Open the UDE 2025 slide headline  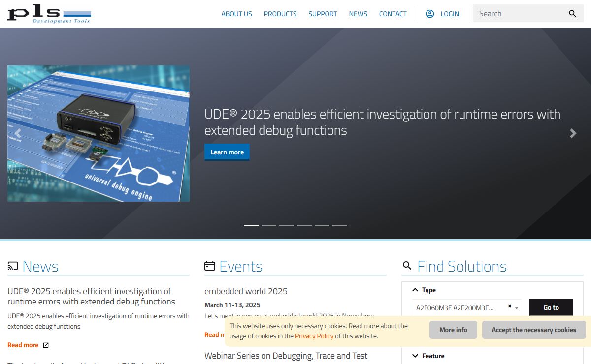[x=382, y=122]
